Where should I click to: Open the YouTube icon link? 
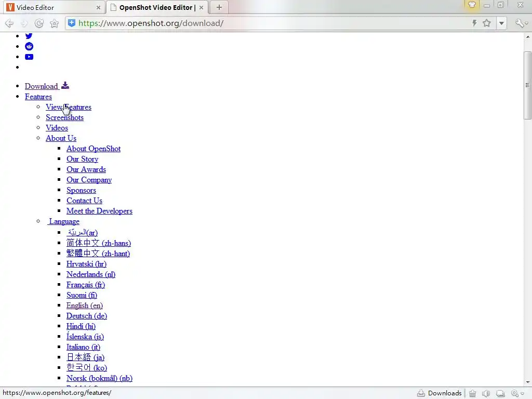coord(29,57)
